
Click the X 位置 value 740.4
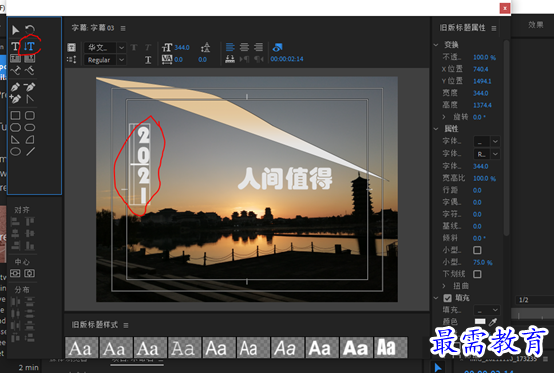click(481, 69)
